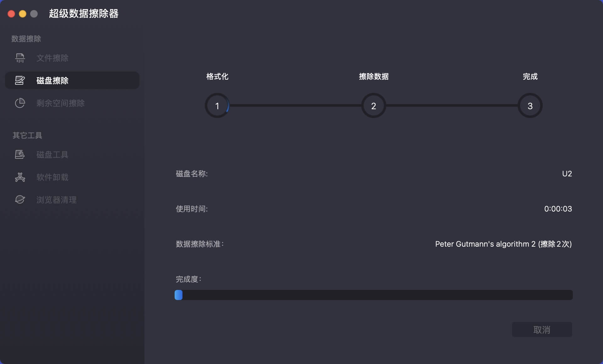Select 磁盘擦除 in the sidebar
This screenshot has width=603, height=364.
[52, 81]
